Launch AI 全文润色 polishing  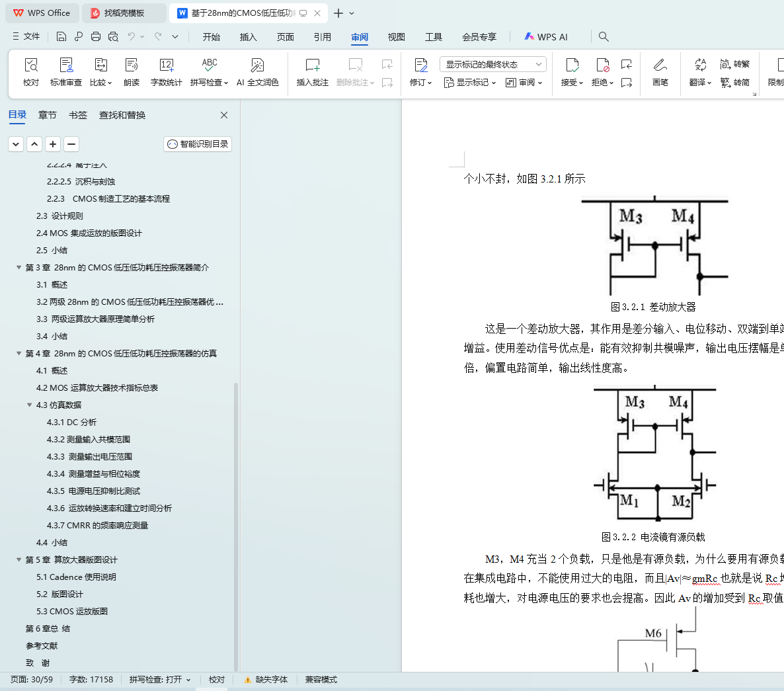(258, 72)
